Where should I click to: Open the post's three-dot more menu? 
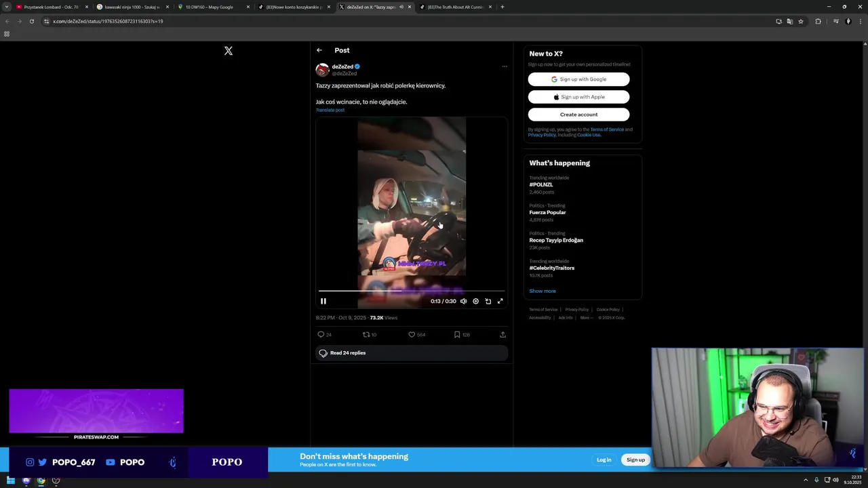(504, 66)
